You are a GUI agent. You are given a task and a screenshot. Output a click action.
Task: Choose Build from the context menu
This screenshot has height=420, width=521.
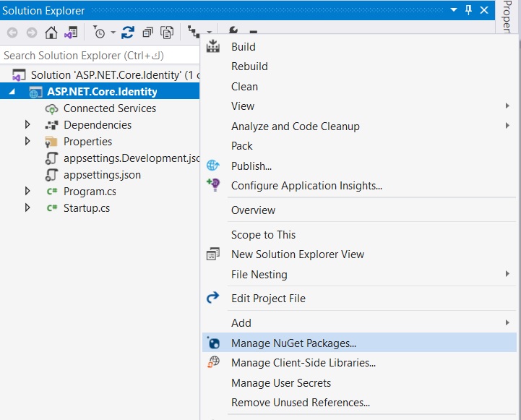pyautogui.click(x=359, y=46)
